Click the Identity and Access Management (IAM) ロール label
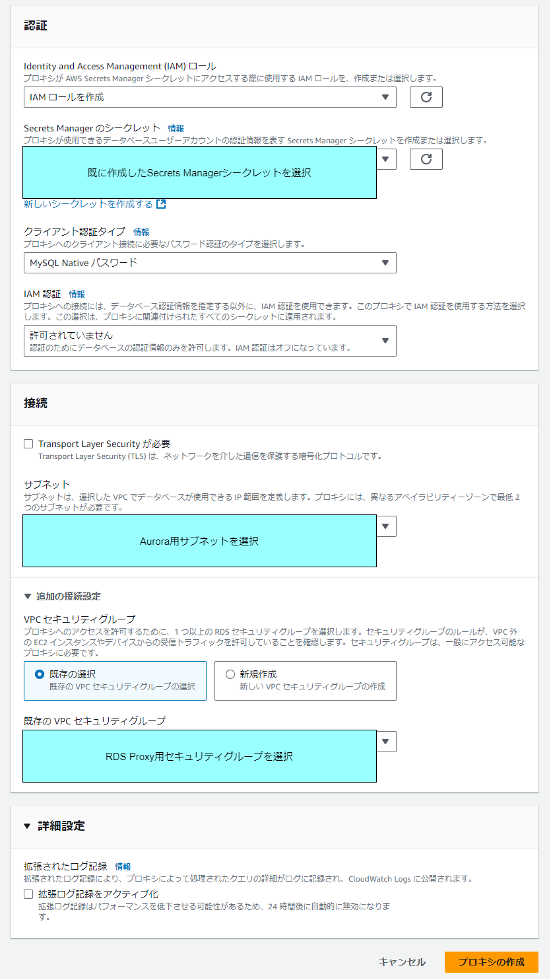 coord(120,66)
